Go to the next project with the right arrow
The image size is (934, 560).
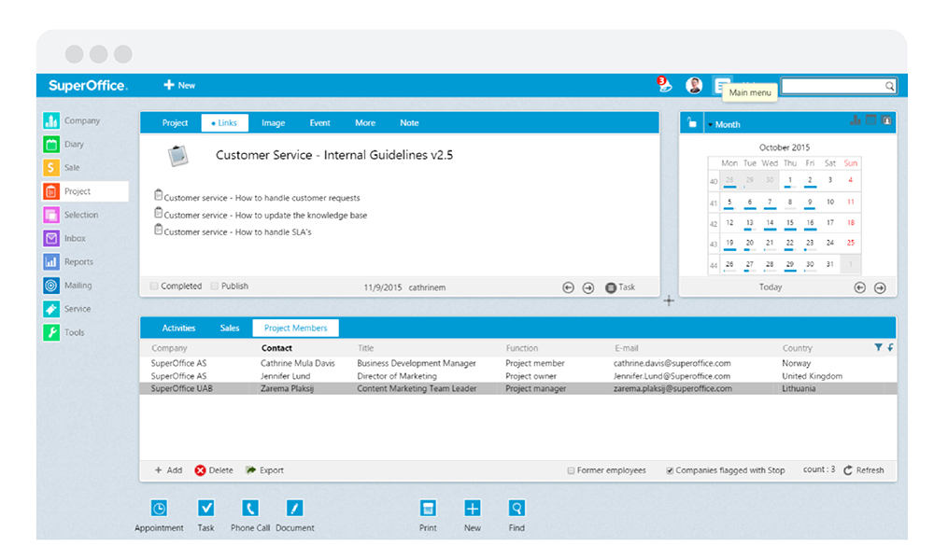[x=588, y=288]
